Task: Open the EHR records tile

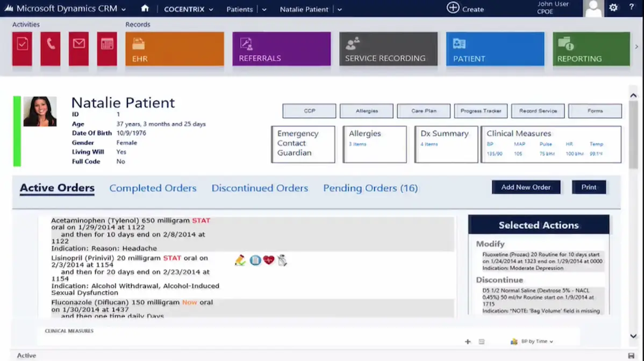Action: [174, 49]
